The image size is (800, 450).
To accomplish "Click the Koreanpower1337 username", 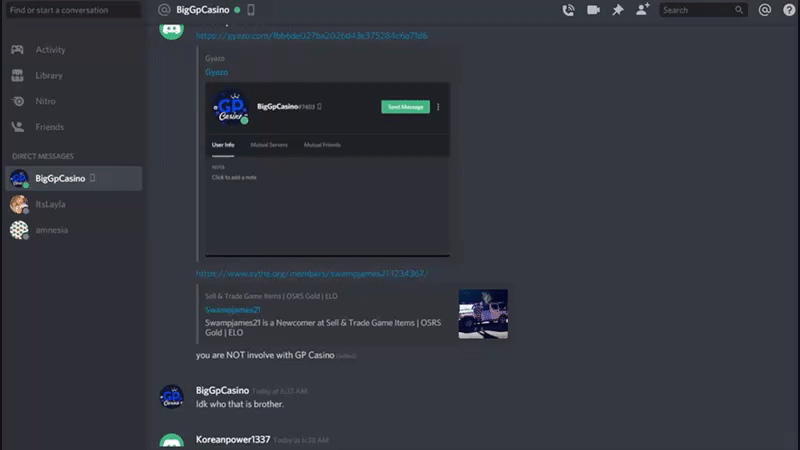I will click(233, 439).
